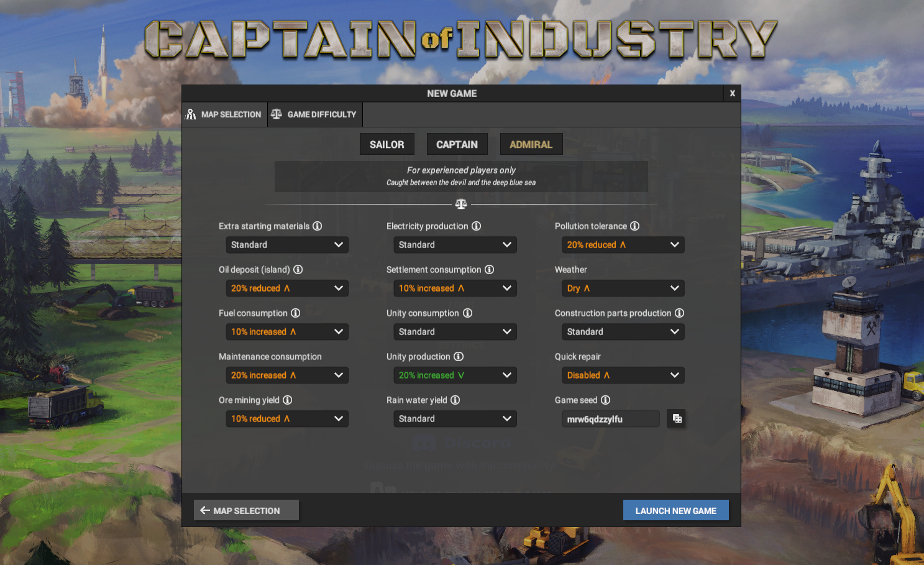Click the Game seed input field
Screen dimensions: 924x565
611,419
